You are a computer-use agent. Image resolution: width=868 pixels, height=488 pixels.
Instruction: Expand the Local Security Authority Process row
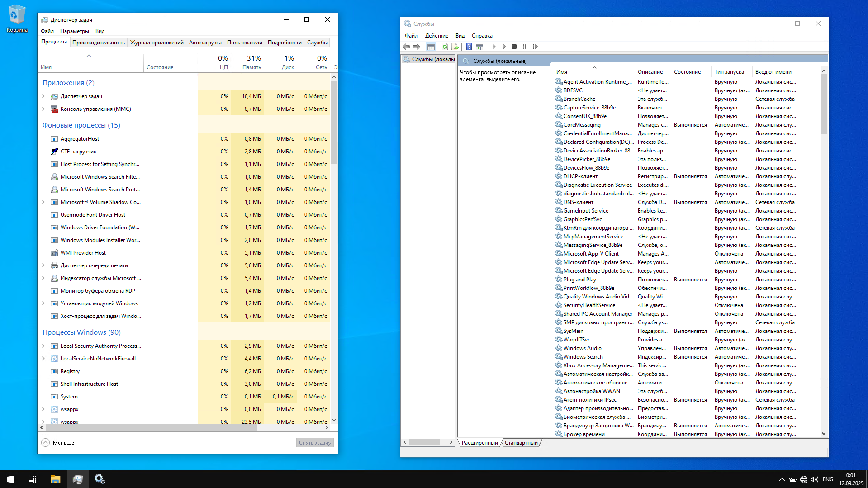(x=43, y=346)
